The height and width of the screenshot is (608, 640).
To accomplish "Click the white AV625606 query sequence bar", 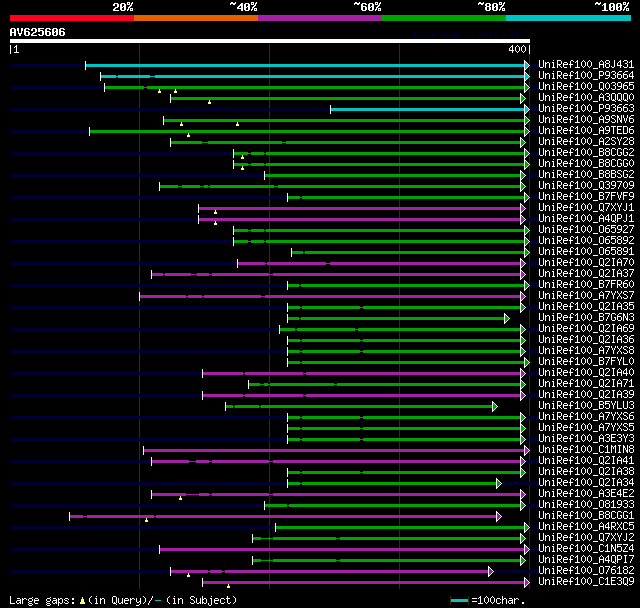I will point(270,41).
